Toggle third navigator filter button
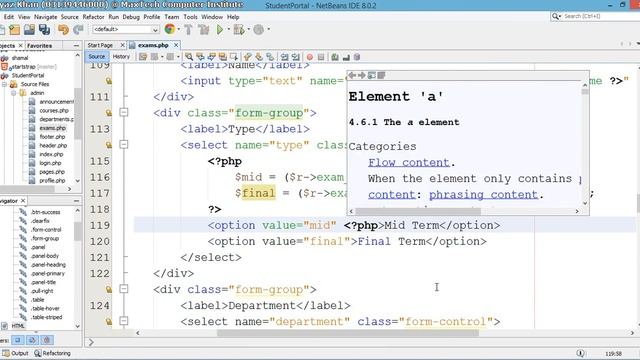This screenshot has width=640, height=360. click(47, 340)
